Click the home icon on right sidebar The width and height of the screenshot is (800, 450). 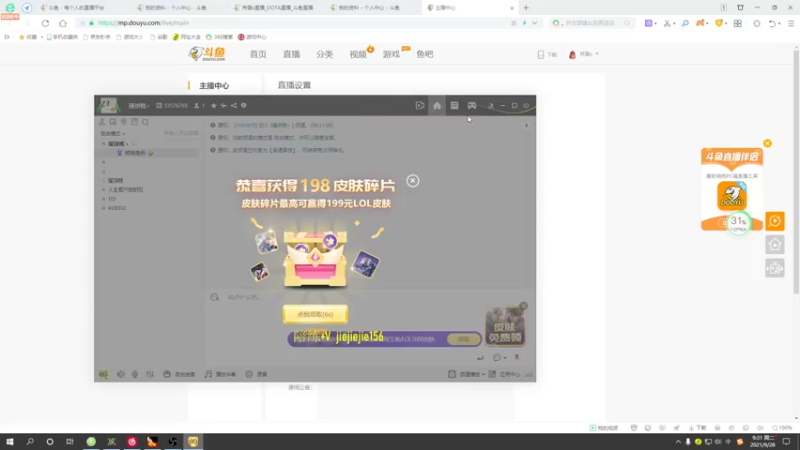[774, 244]
